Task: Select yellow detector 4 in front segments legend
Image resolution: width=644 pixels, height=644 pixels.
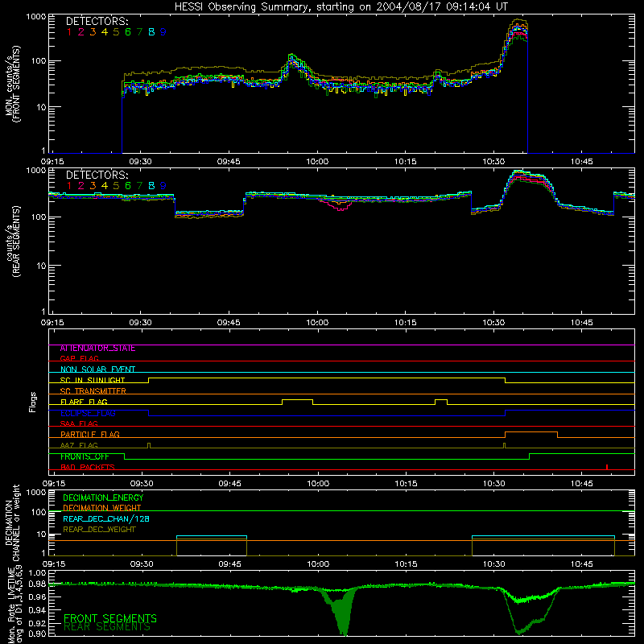Action: click(105, 32)
